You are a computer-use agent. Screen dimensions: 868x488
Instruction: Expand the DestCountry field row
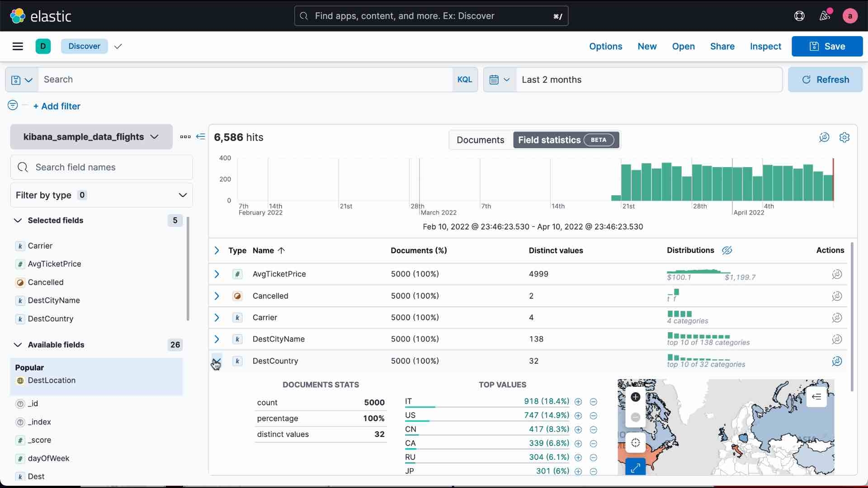(217, 361)
